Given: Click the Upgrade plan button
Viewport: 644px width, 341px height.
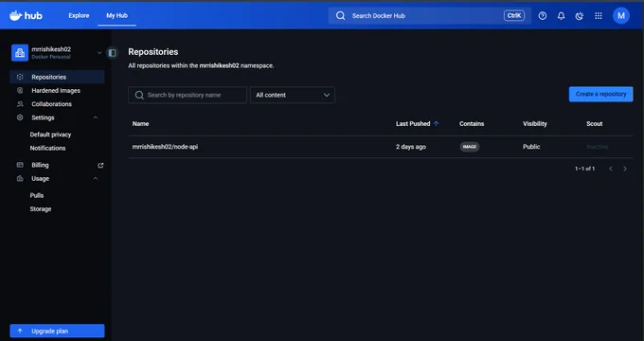Looking at the screenshot, I should pyautogui.click(x=57, y=331).
